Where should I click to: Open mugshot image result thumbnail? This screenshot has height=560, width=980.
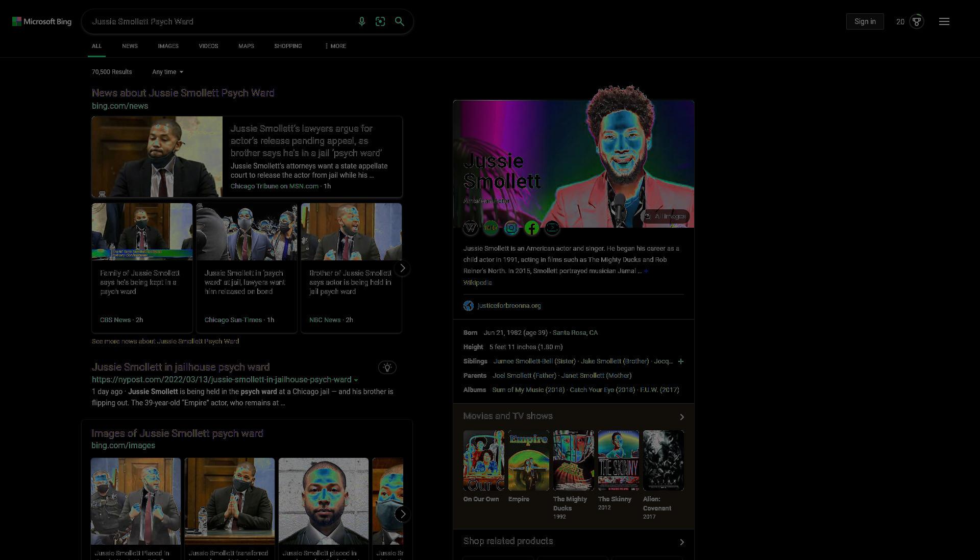324,501
